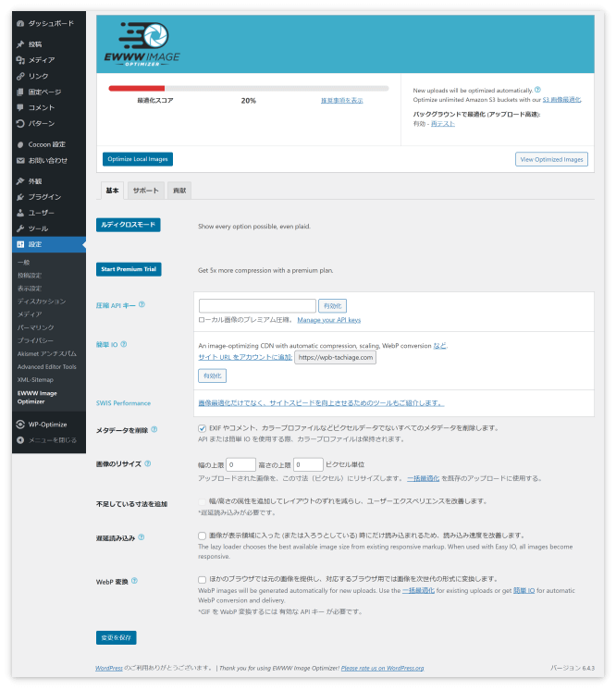
Task: Enable the WebP 変換 checkbox
Action: pyautogui.click(x=202, y=580)
